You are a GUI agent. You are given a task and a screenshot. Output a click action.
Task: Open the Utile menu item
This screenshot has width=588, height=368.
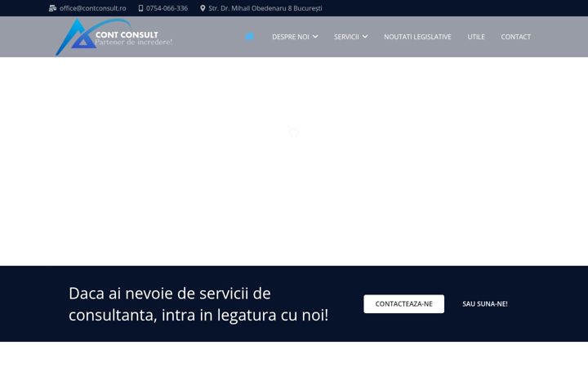476,37
